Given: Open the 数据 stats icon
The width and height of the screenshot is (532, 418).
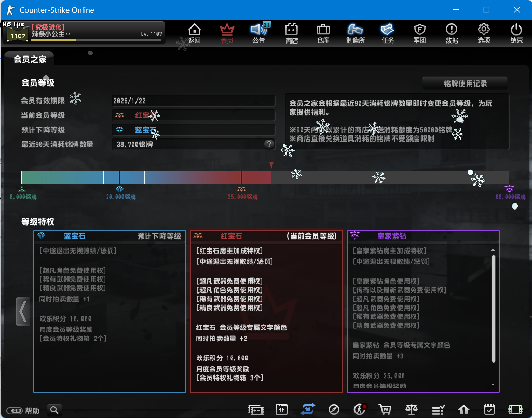Looking at the screenshot, I should 452,33.
